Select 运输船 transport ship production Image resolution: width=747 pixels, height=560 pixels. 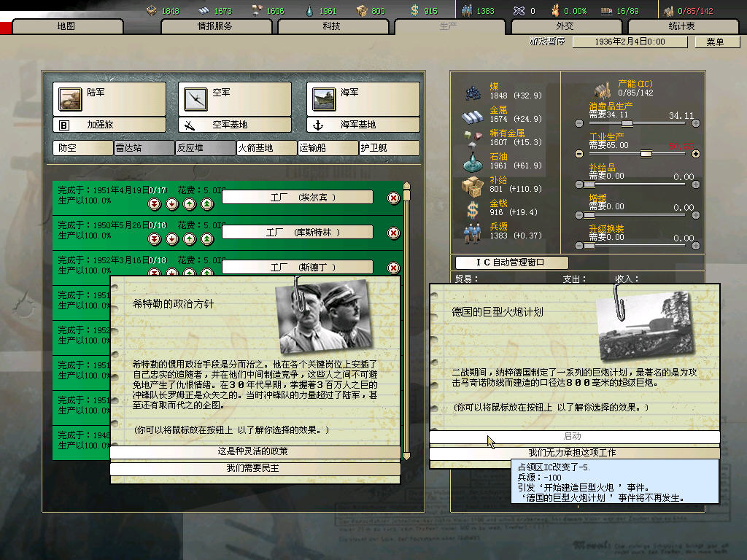(x=328, y=148)
